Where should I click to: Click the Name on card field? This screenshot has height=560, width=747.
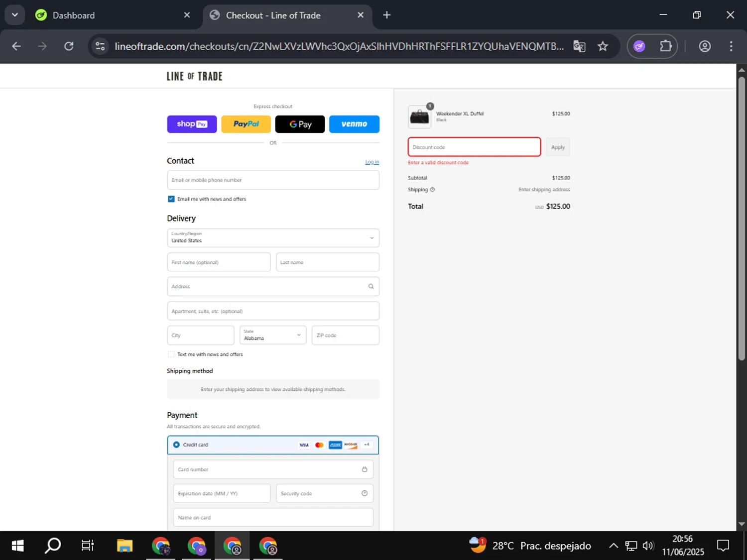pos(273,518)
